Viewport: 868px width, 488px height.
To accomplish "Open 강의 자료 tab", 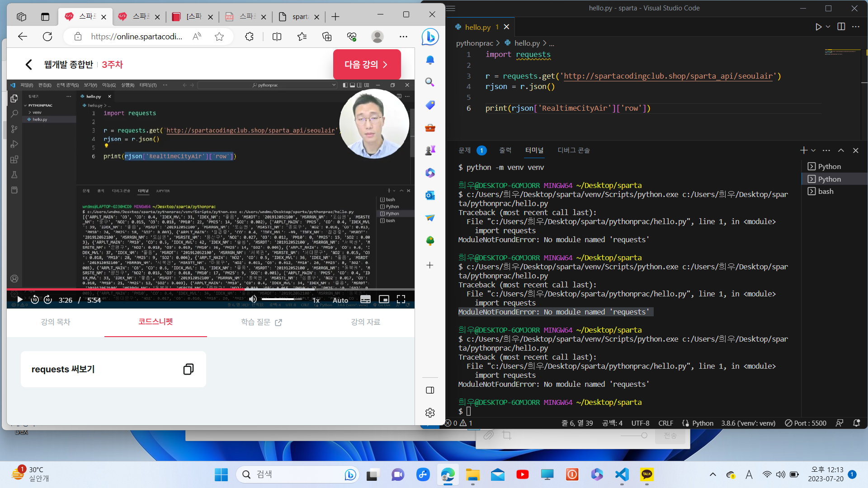I will (365, 322).
